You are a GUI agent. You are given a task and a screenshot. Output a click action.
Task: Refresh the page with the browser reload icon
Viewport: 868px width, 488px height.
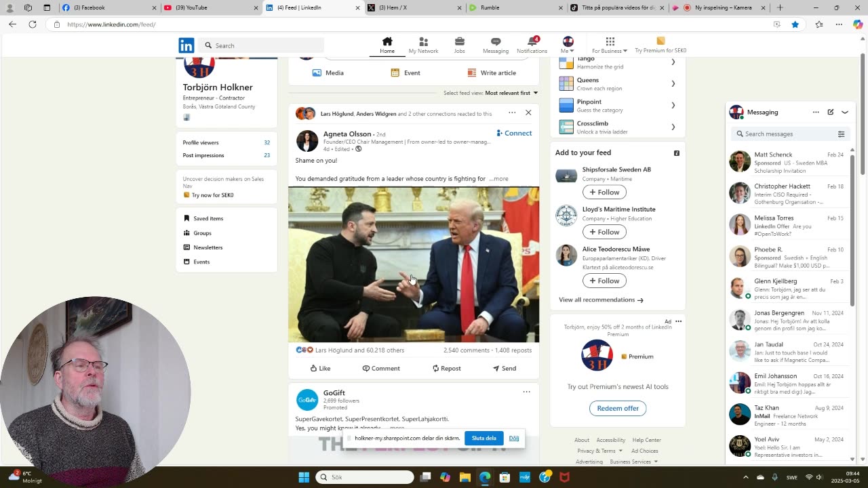32,24
